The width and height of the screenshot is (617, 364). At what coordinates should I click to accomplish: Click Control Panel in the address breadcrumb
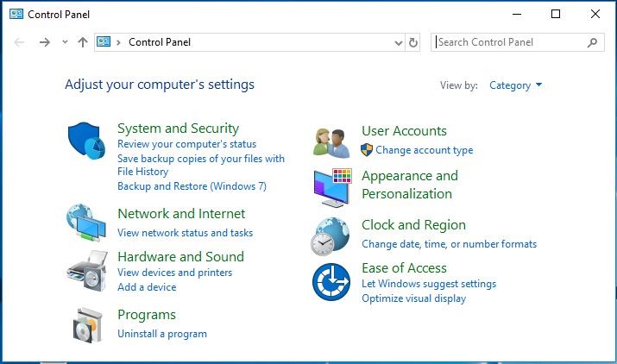[160, 42]
